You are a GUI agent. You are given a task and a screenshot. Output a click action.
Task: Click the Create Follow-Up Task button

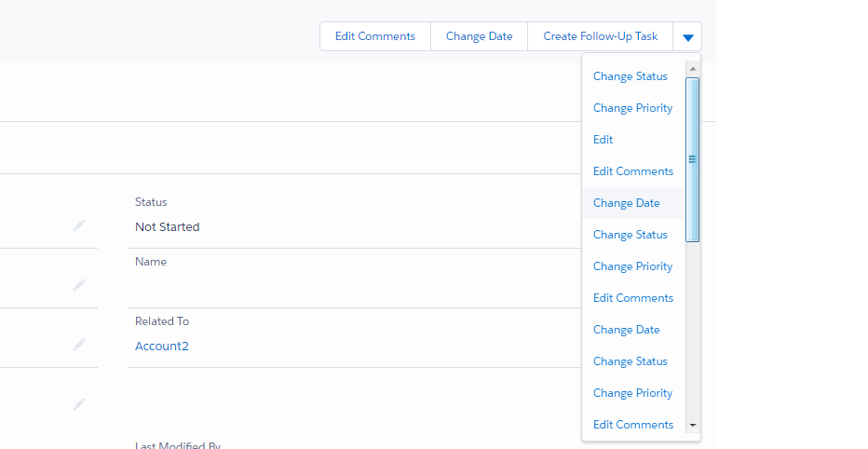click(x=600, y=36)
